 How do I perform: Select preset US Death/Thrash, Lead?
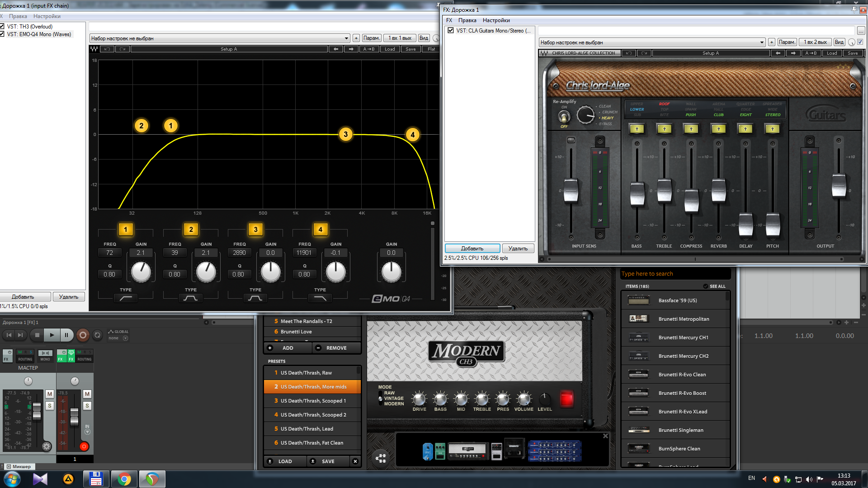coord(307,429)
